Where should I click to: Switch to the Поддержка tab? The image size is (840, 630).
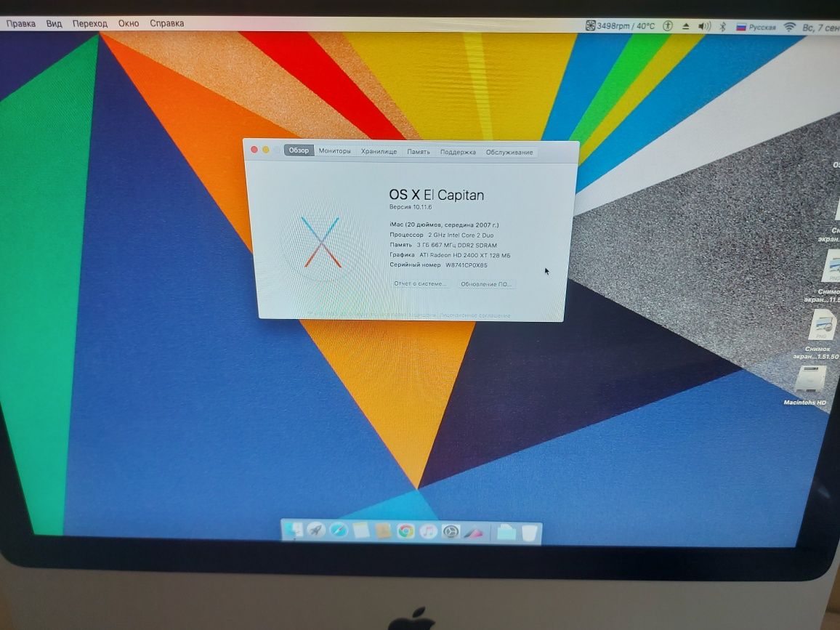pos(458,152)
